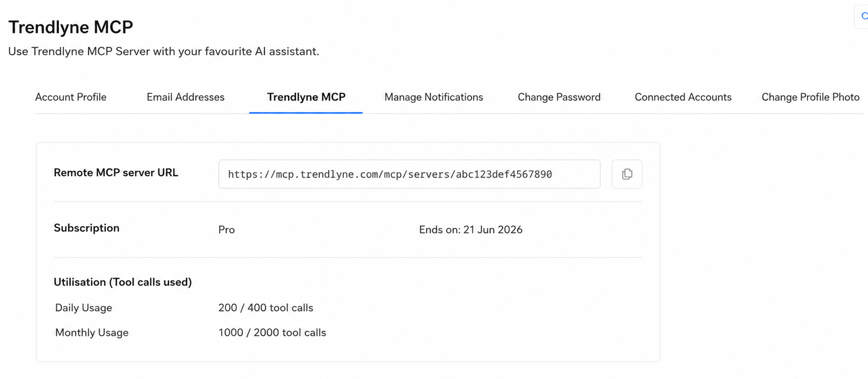Screen dimensions: 868x379
Task: Switch to the Email Addresses tab
Action: 186,97
